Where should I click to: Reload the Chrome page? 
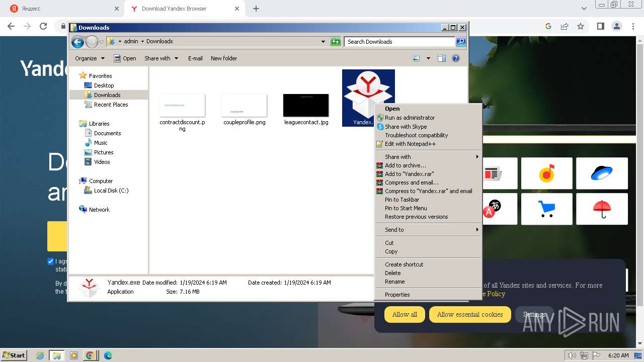pyautogui.click(x=43, y=26)
